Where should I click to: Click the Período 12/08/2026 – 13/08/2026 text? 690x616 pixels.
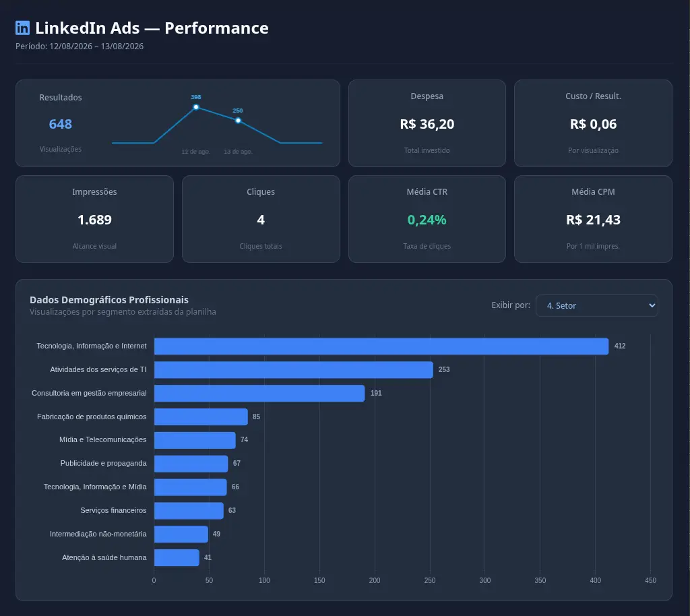click(80, 47)
